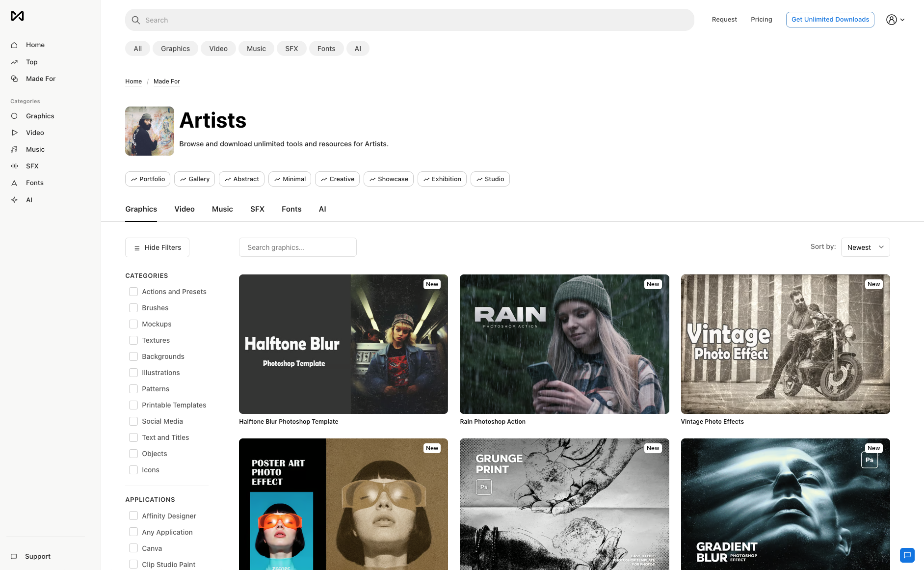Screen dimensions: 924x570
Task: Switch to the Fonts content tab
Action: [291, 209]
